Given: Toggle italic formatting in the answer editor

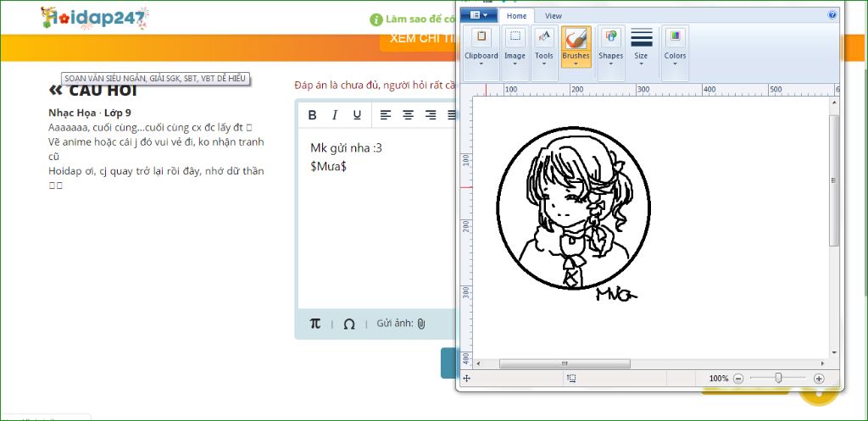Looking at the screenshot, I should pyautogui.click(x=334, y=115).
